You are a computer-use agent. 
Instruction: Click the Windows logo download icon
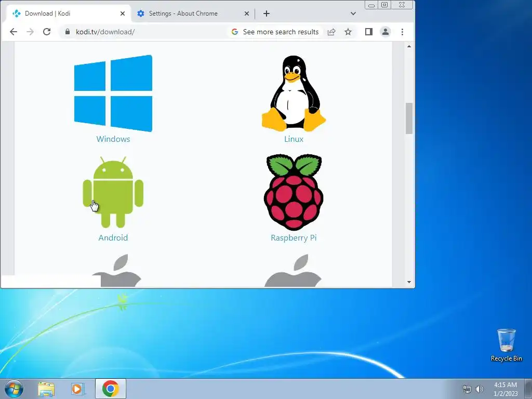(113, 93)
